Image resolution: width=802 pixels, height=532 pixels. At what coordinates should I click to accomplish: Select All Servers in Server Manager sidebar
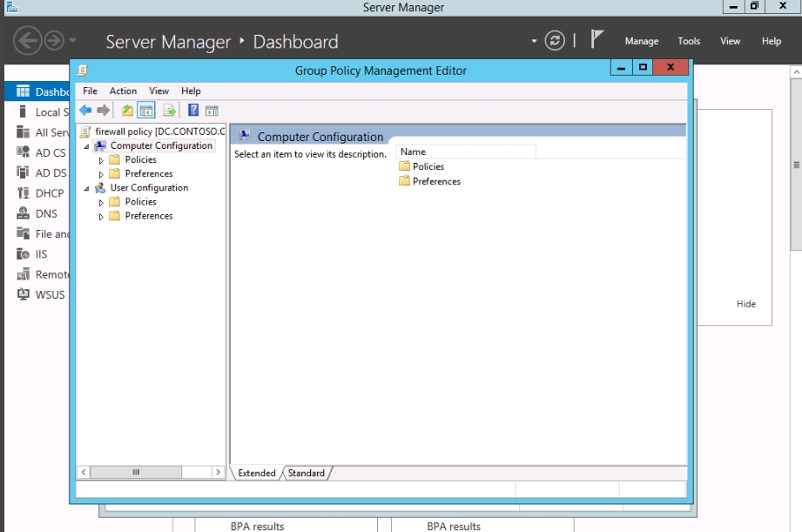point(43,132)
